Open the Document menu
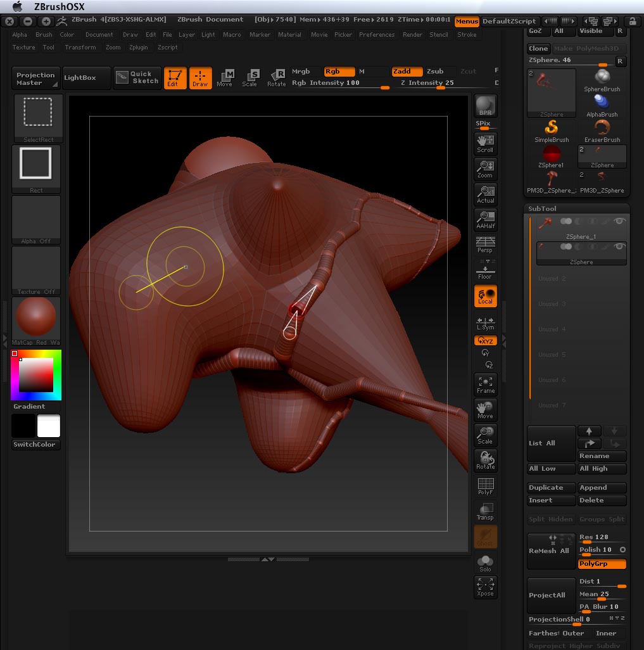 (99, 35)
